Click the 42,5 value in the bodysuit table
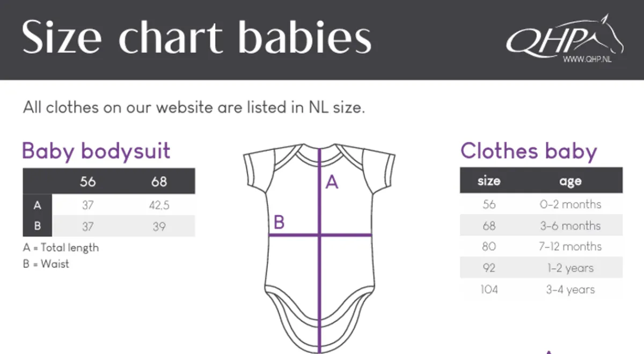 pos(159,205)
